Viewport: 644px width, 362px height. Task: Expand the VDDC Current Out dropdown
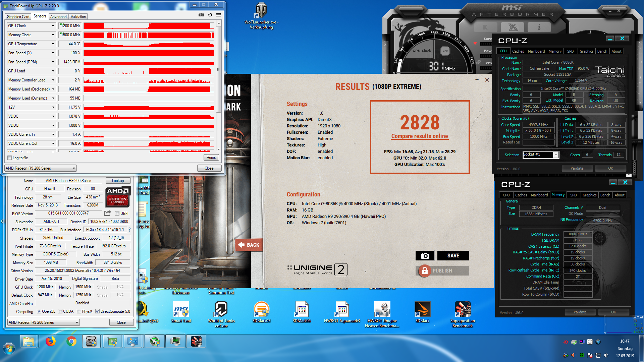coord(53,143)
